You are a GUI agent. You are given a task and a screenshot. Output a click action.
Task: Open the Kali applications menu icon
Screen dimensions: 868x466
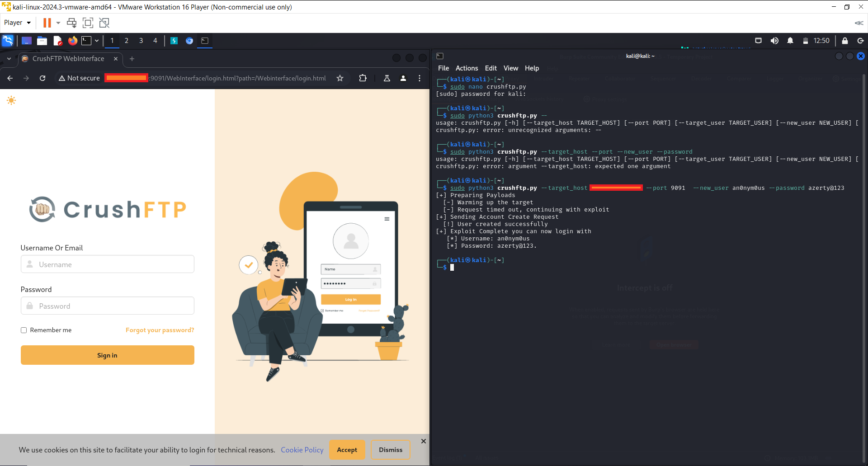coord(8,41)
